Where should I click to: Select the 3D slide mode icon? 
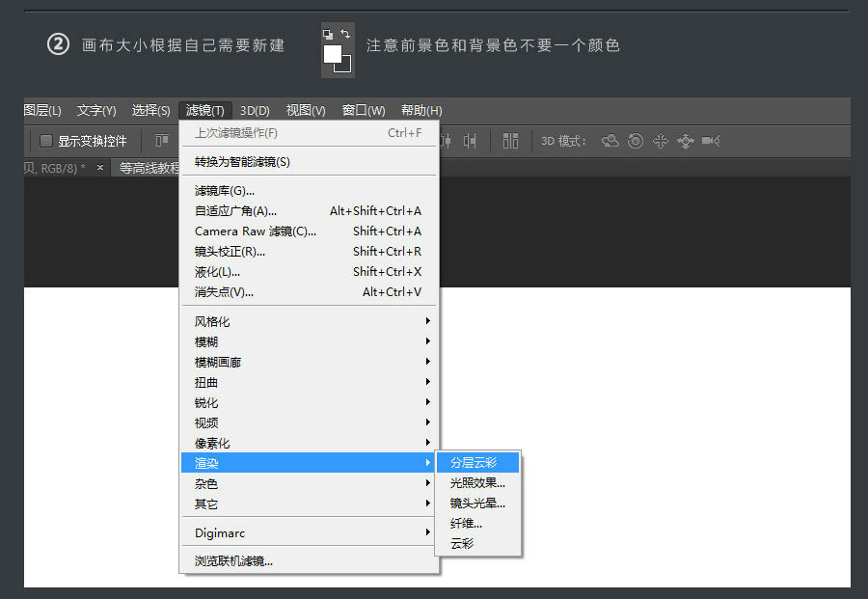pyautogui.click(x=686, y=141)
